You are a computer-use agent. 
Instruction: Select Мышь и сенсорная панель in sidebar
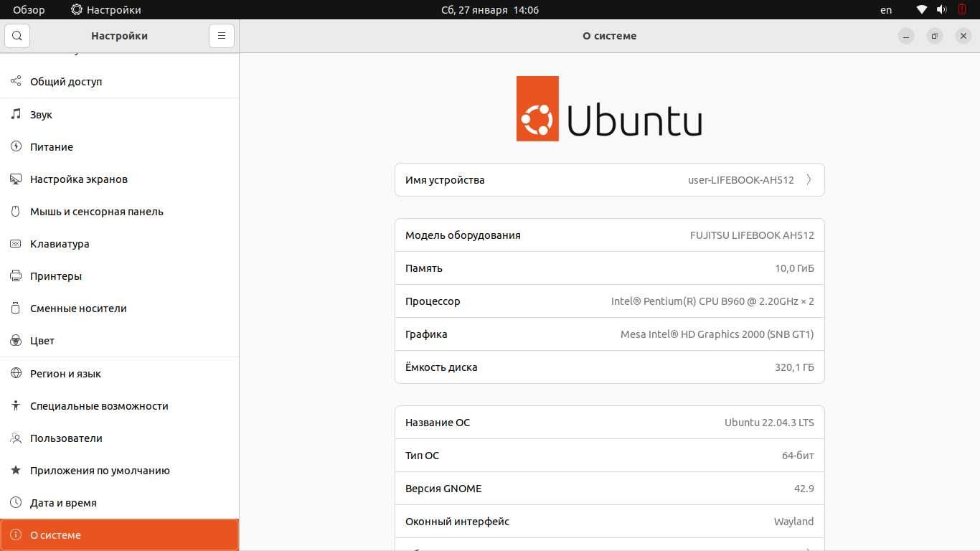coord(119,211)
